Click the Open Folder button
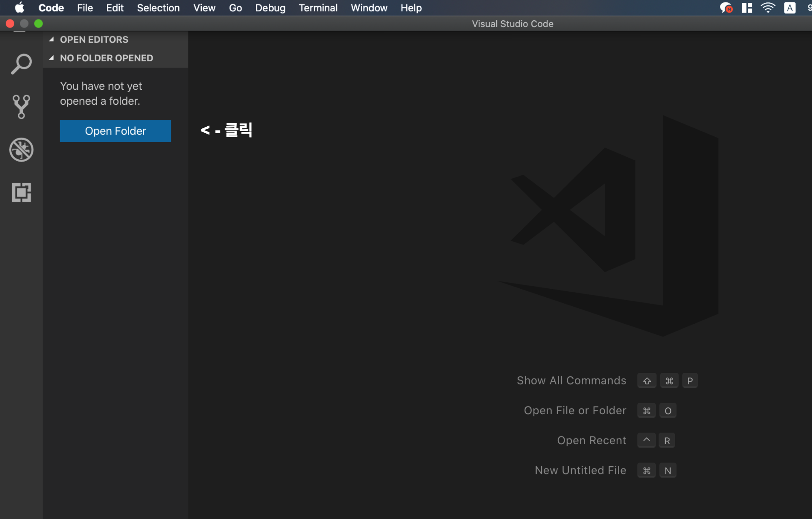Viewport: 812px width, 519px height. tap(115, 131)
